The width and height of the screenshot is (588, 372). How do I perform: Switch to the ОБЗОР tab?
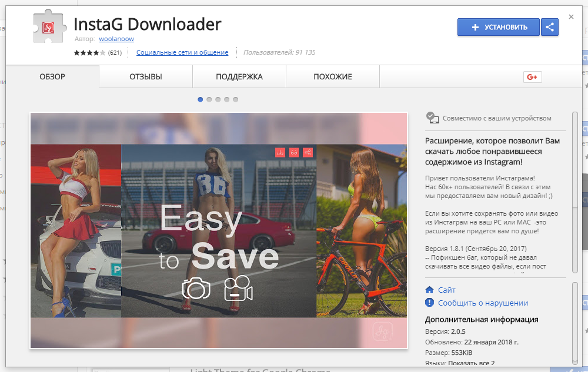pos(52,77)
